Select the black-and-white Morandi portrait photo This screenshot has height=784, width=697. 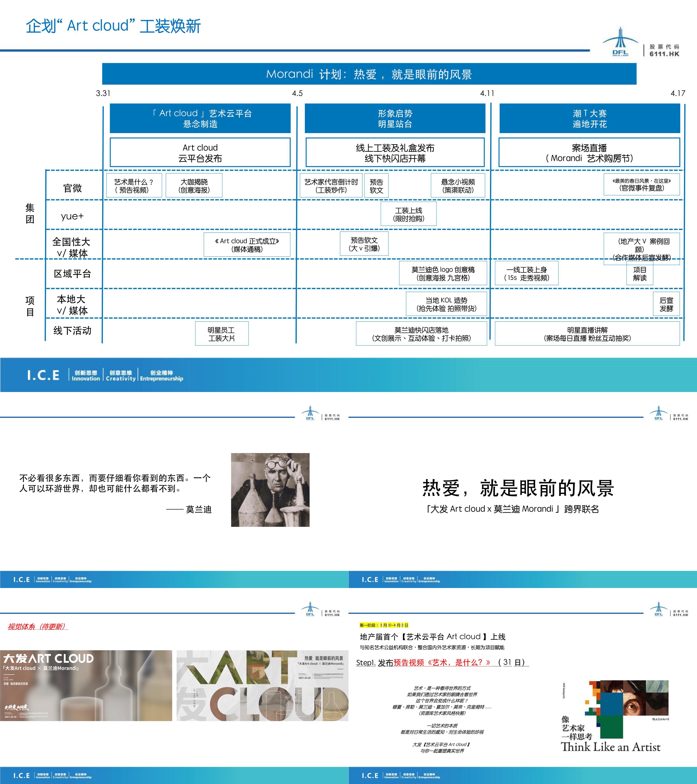(x=270, y=490)
